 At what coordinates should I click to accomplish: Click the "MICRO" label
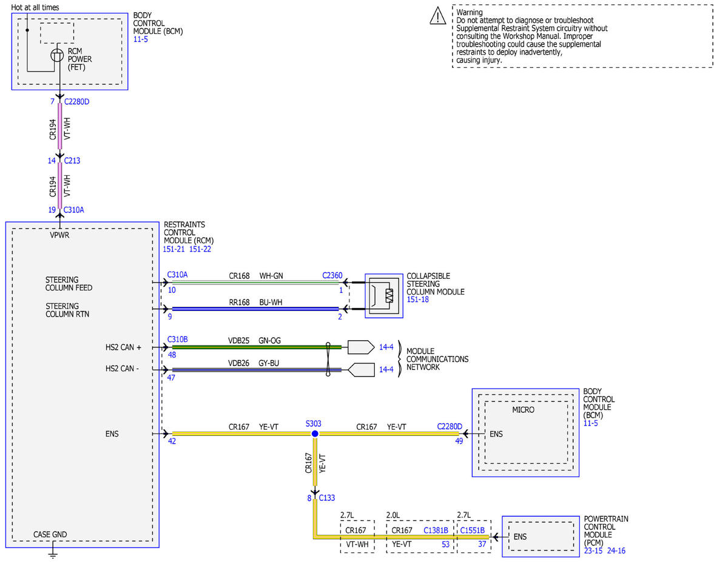524,410
